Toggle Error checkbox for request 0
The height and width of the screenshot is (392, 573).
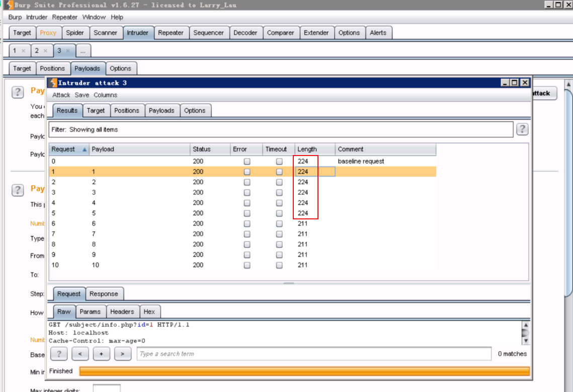pos(247,161)
